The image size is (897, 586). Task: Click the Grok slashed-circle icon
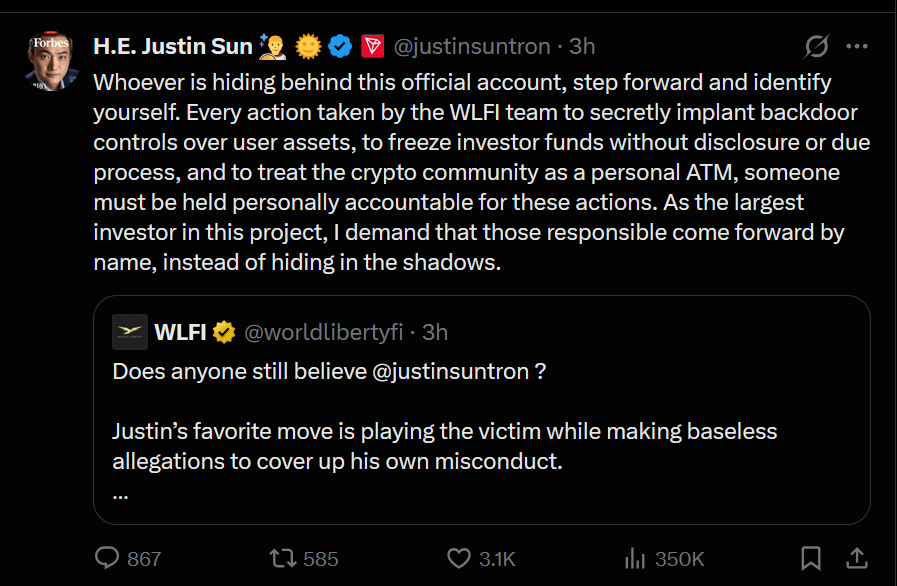coord(816,47)
